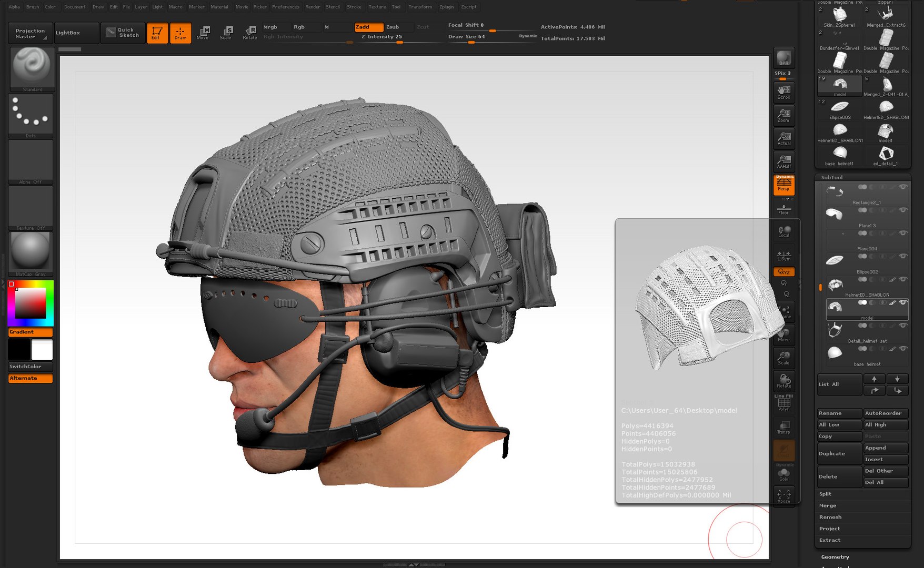Move subtool down with the down arrow
924x568 pixels.
897,379
